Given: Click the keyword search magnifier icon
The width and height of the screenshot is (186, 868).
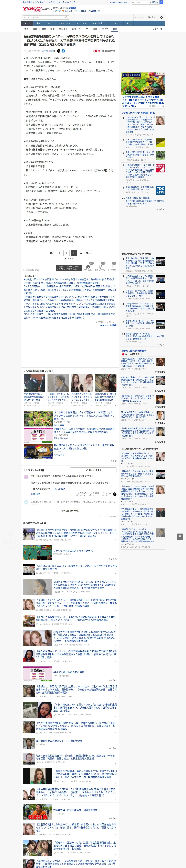Looking at the screenshot, I should pos(66,18).
